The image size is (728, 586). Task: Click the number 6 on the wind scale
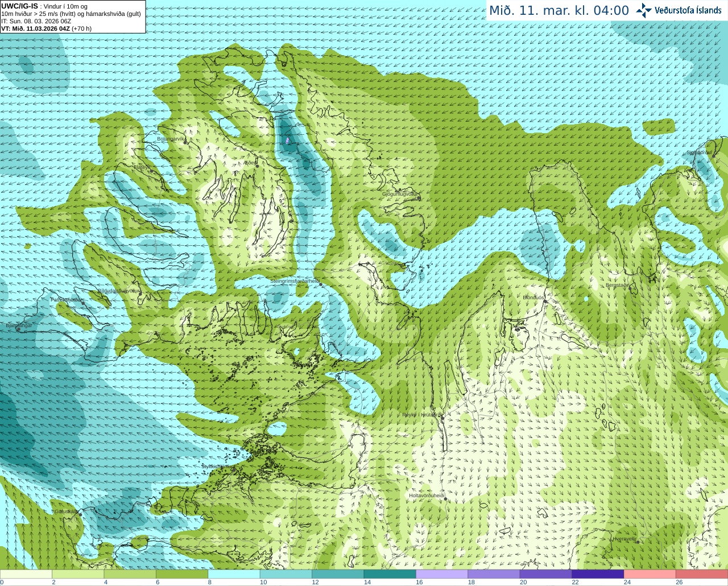tap(158, 582)
